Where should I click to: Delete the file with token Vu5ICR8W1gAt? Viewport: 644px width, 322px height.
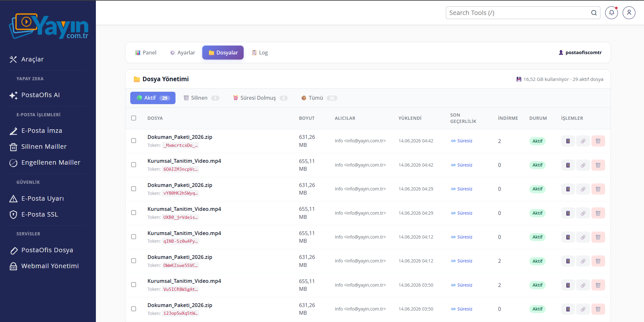click(598, 285)
